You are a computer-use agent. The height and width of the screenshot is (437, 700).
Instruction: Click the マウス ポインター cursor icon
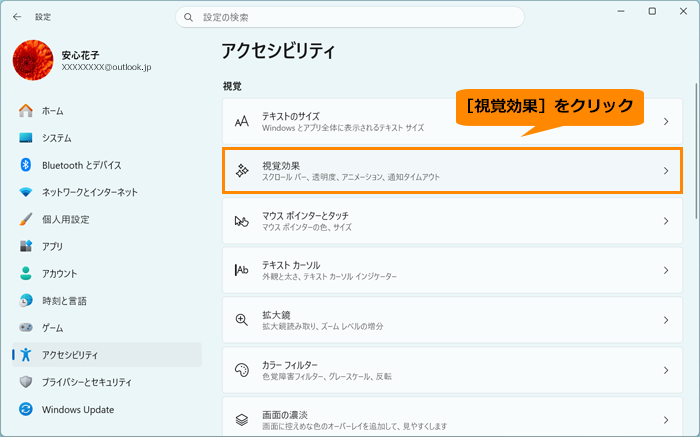tap(242, 221)
